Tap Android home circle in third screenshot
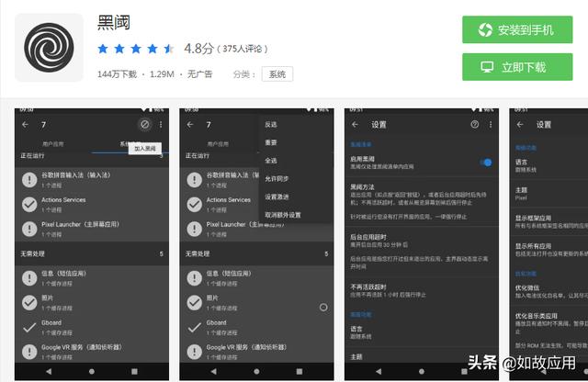Viewport: 588px width, 382px height. [422, 372]
